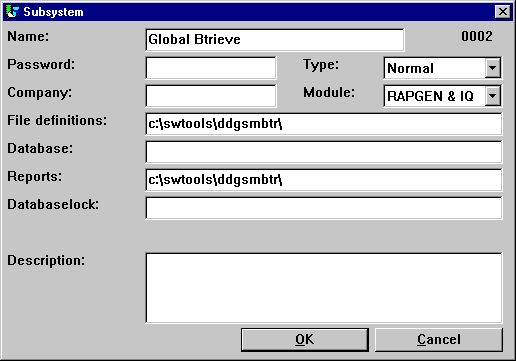The height and width of the screenshot is (361, 516).
Task: Close the Subsystem dialog window
Action: point(502,12)
